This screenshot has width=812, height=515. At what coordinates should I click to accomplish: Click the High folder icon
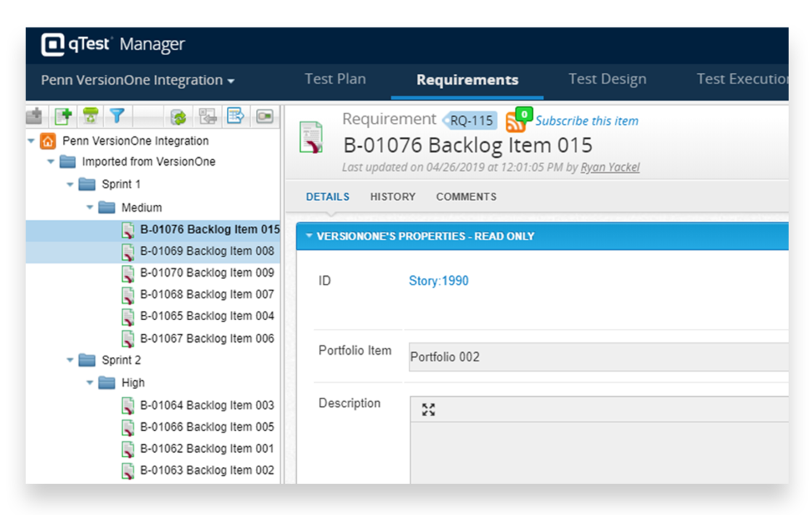coord(107,383)
